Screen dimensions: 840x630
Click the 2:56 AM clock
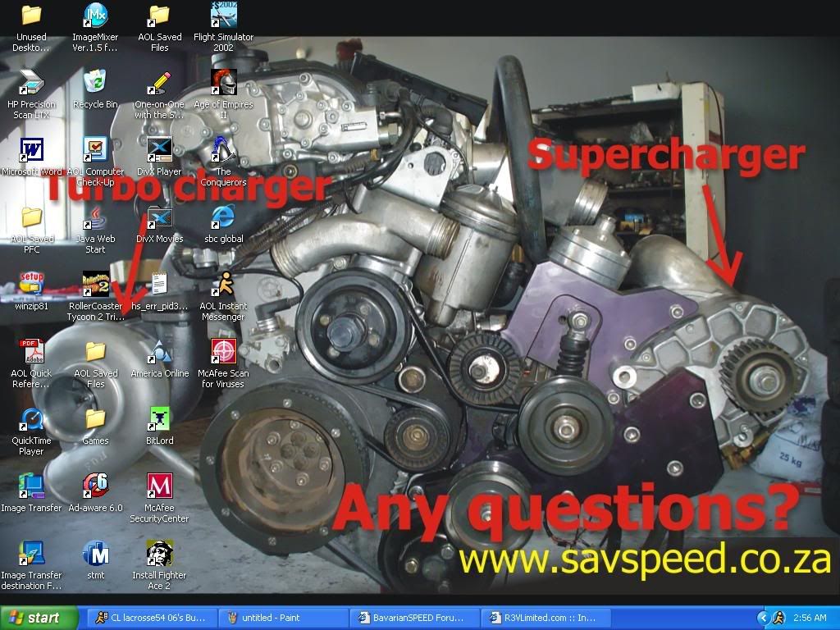810,618
